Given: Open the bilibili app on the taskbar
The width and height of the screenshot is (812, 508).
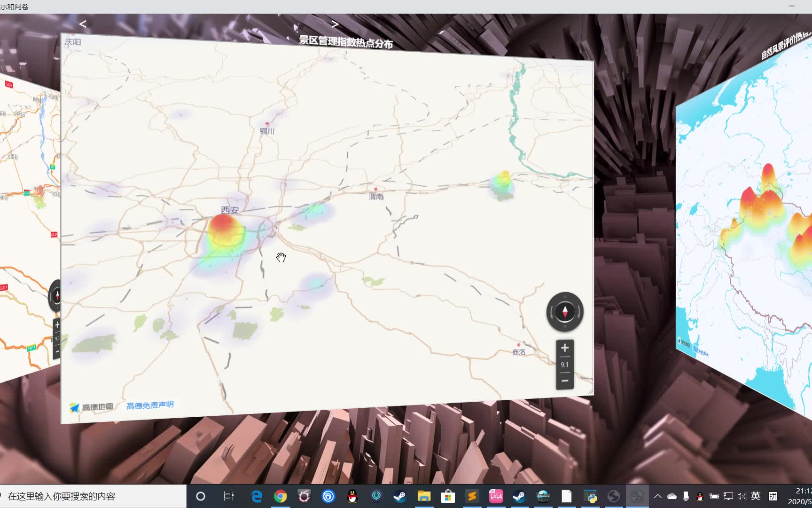Looking at the screenshot, I should click(x=496, y=496).
